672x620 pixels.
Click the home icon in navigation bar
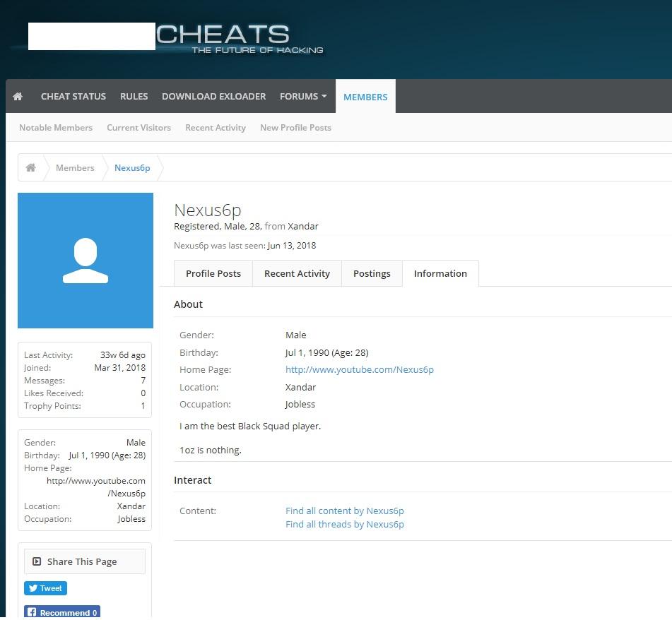tap(18, 97)
